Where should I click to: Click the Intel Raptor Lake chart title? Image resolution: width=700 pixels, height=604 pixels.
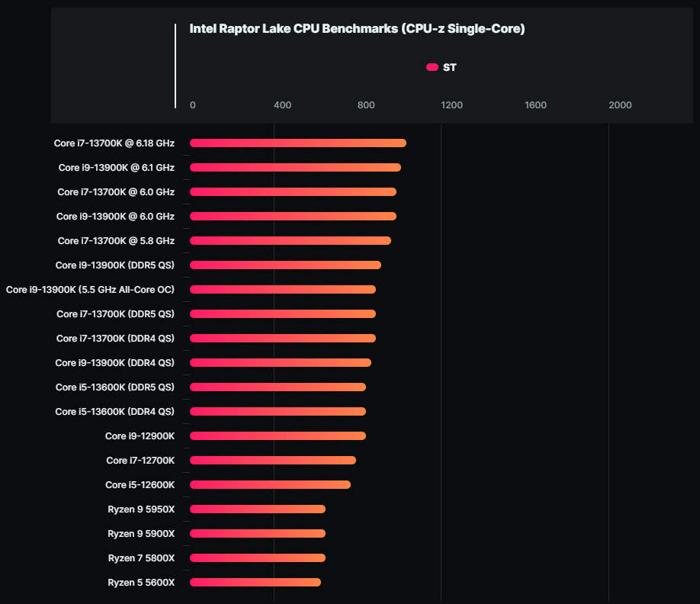357,29
